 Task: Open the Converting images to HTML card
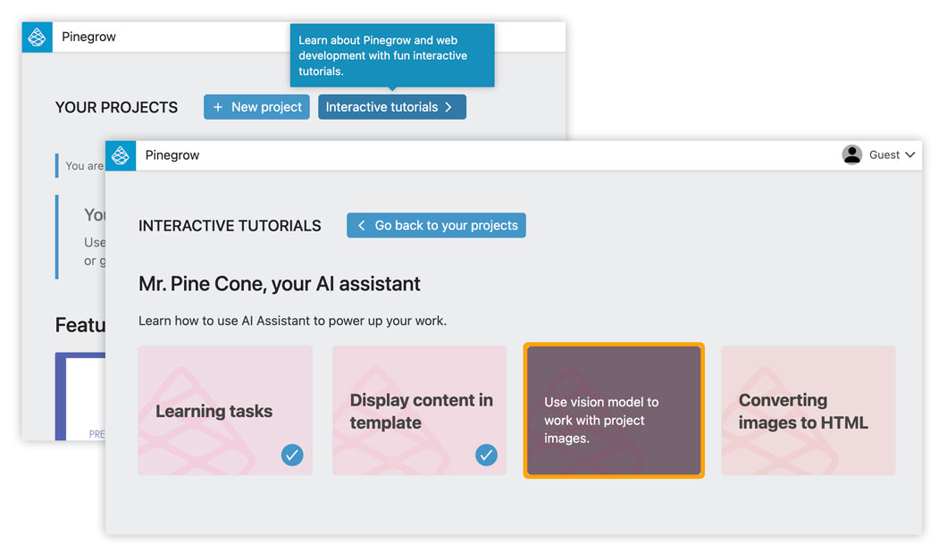point(809,410)
